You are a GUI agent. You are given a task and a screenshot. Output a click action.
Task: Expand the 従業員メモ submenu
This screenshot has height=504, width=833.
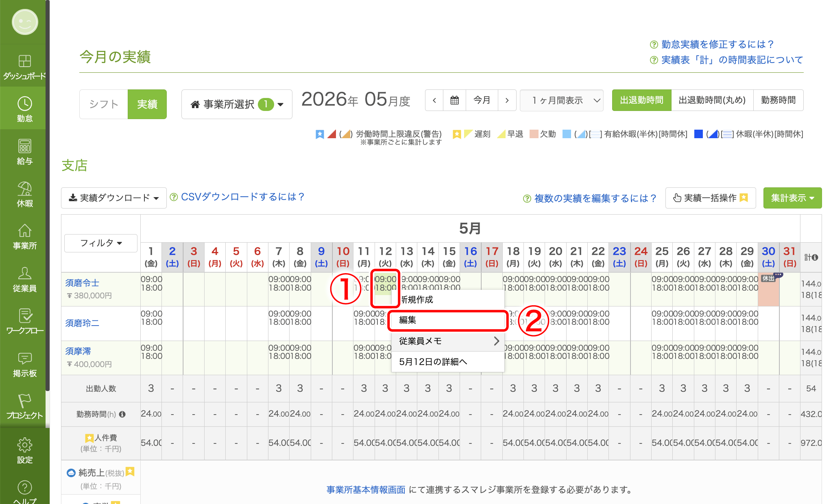pyautogui.click(x=448, y=341)
